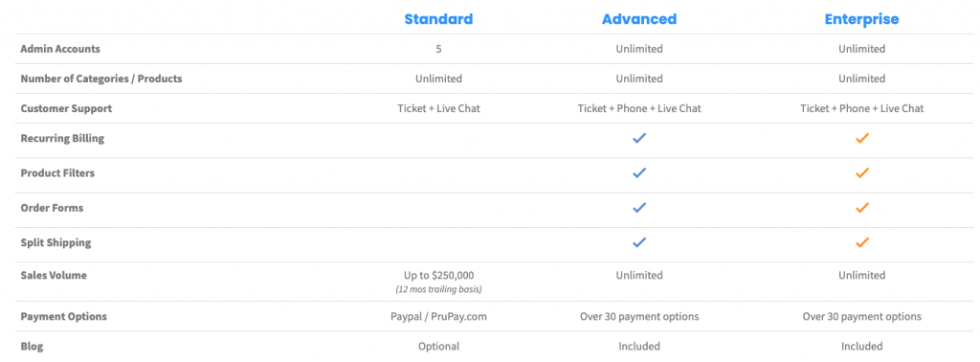Select the Enterprise plan heading
Screen dimensions: 980x362
[862, 19]
